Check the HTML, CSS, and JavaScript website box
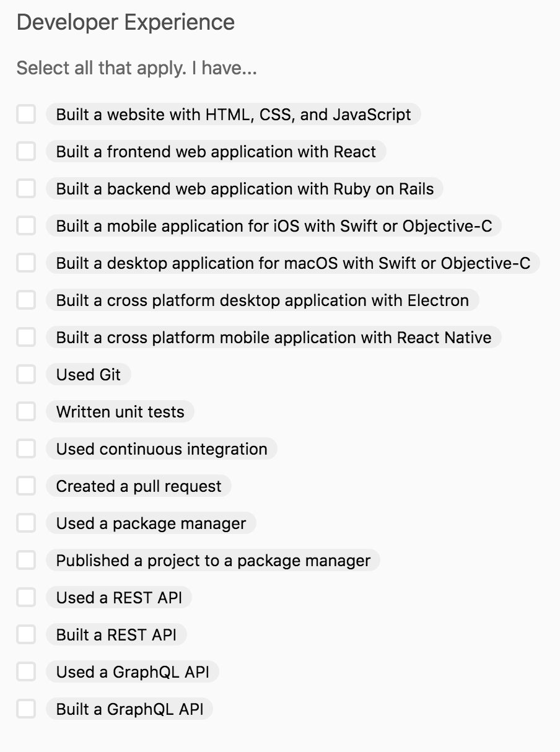Screen dimensions: 560x752 (x=26, y=115)
